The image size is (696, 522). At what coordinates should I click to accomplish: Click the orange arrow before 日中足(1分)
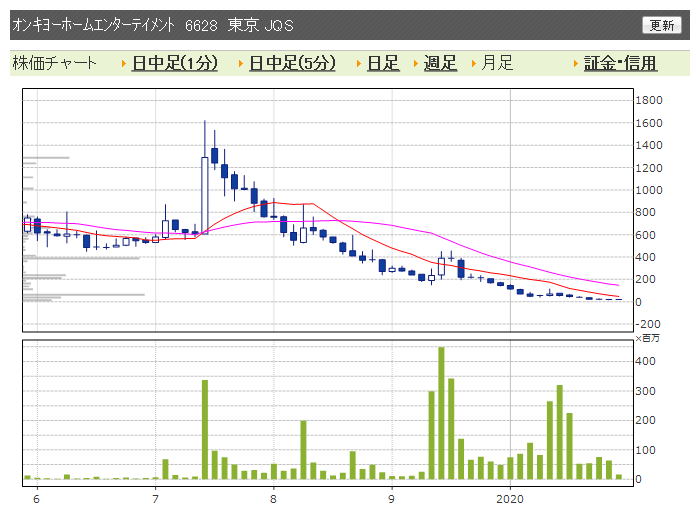coord(124,63)
